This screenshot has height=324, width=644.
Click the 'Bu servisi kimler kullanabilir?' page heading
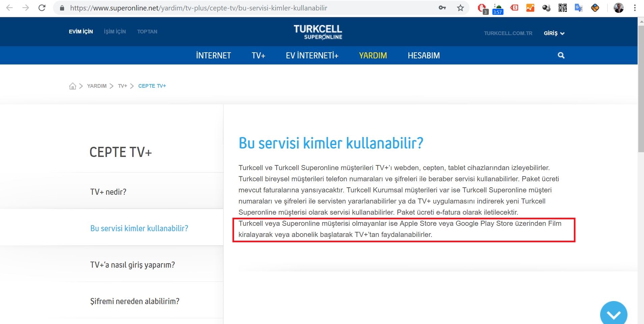[331, 143]
